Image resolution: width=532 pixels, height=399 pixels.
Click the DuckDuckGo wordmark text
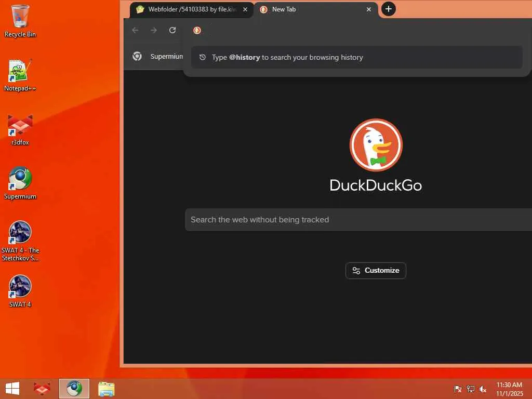point(376,185)
